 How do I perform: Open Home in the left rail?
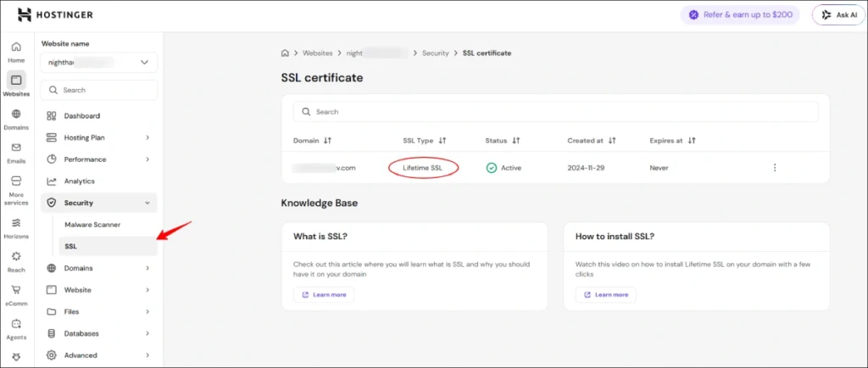tap(16, 52)
